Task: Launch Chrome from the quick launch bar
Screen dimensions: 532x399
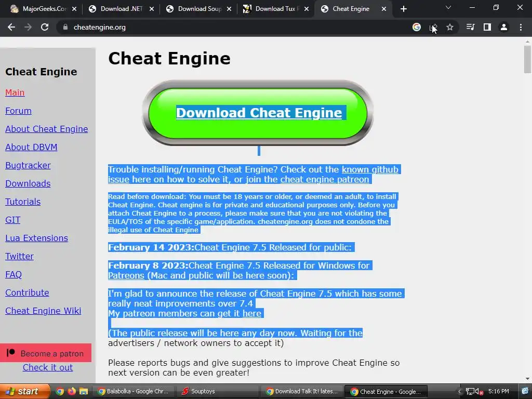Action: (x=60, y=391)
